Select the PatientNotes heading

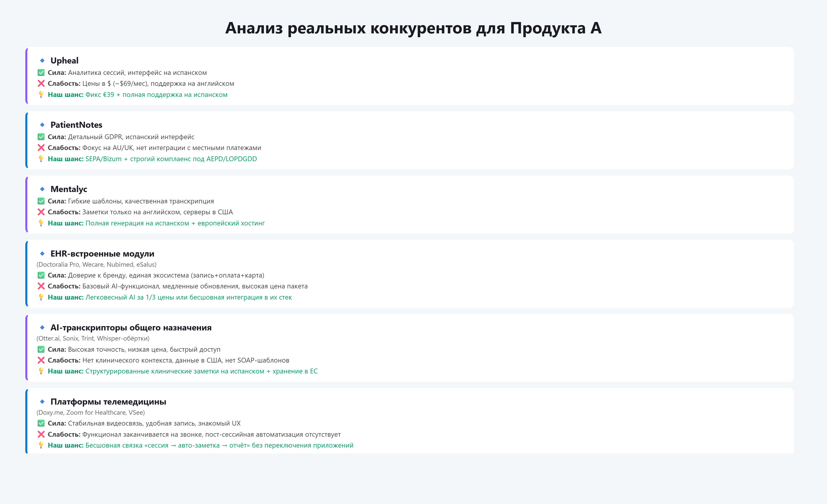76,125
